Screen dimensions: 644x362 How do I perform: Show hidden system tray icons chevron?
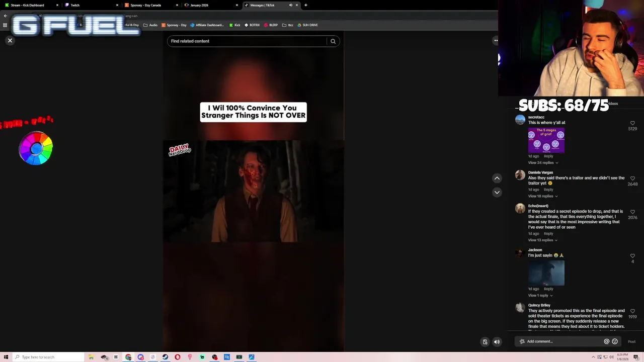point(593,357)
